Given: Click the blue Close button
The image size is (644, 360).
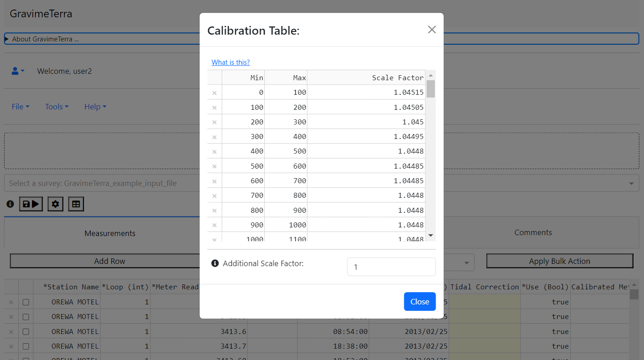Looking at the screenshot, I should point(420,302).
